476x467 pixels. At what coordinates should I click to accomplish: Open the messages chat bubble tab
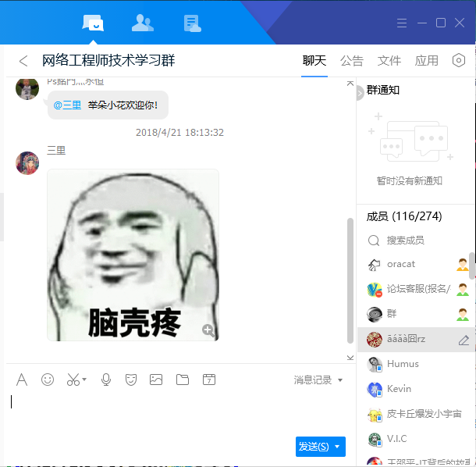pyautogui.click(x=93, y=23)
